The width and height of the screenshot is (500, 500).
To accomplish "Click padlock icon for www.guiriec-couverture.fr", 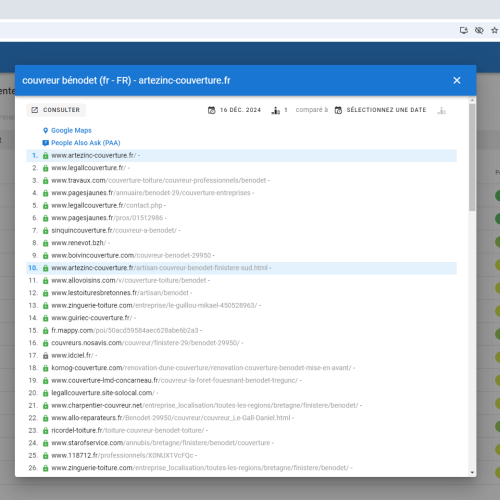I will (x=46, y=318).
